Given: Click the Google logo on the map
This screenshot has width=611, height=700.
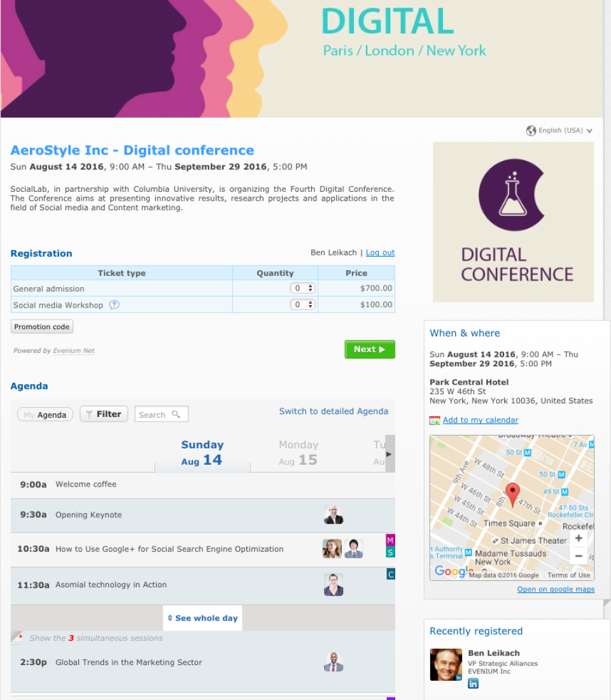Looking at the screenshot, I should [453, 571].
